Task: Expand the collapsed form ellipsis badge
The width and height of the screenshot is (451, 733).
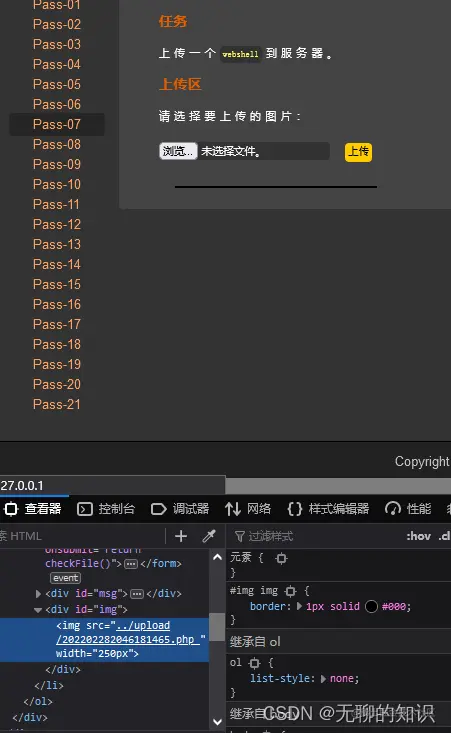Action: [131, 564]
